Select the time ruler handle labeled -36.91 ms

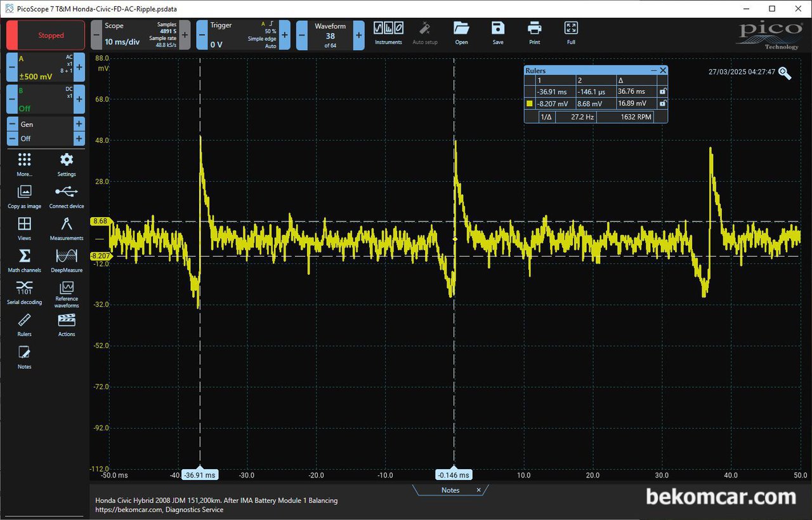[x=200, y=475]
